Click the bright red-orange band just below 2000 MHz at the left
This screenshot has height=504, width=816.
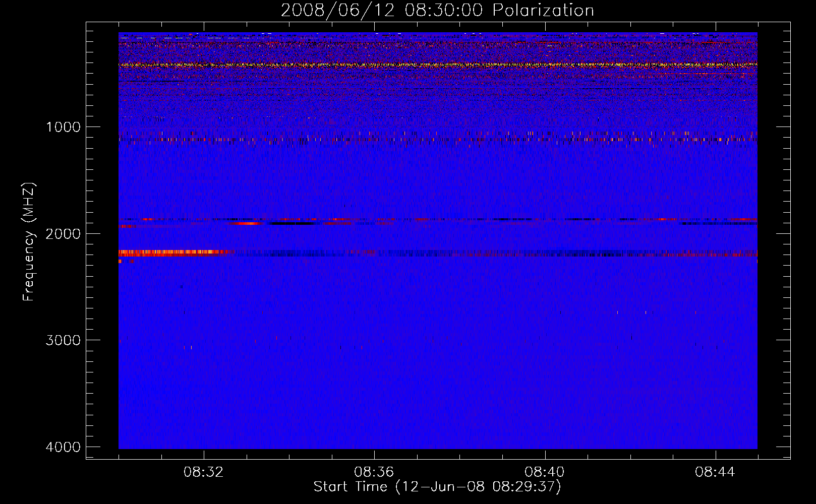coord(176,253)
